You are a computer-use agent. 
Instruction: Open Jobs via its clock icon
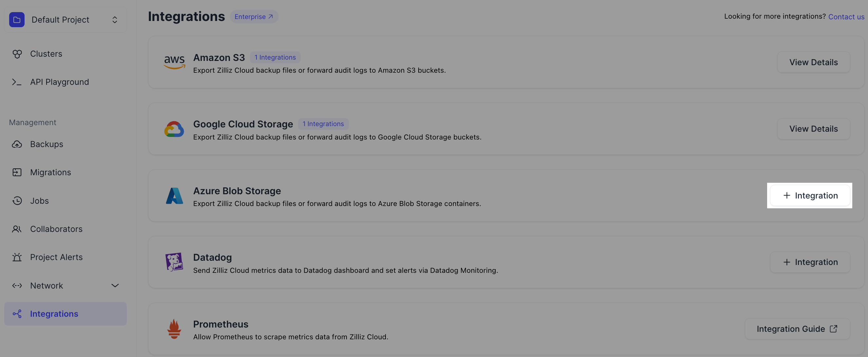[17, 201]
